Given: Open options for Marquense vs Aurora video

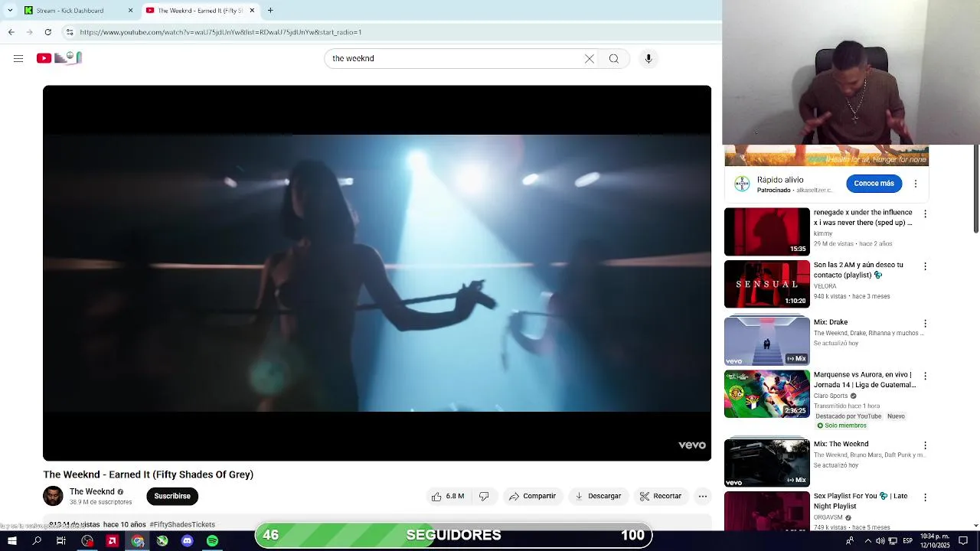Looking at the screenshot, I should [x=925, y=376].
